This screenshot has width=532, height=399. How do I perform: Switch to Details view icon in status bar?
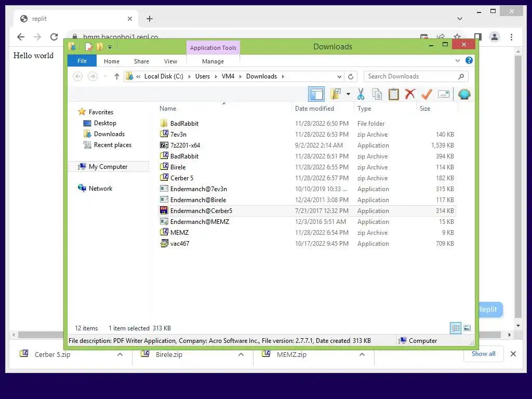[456, 328]
